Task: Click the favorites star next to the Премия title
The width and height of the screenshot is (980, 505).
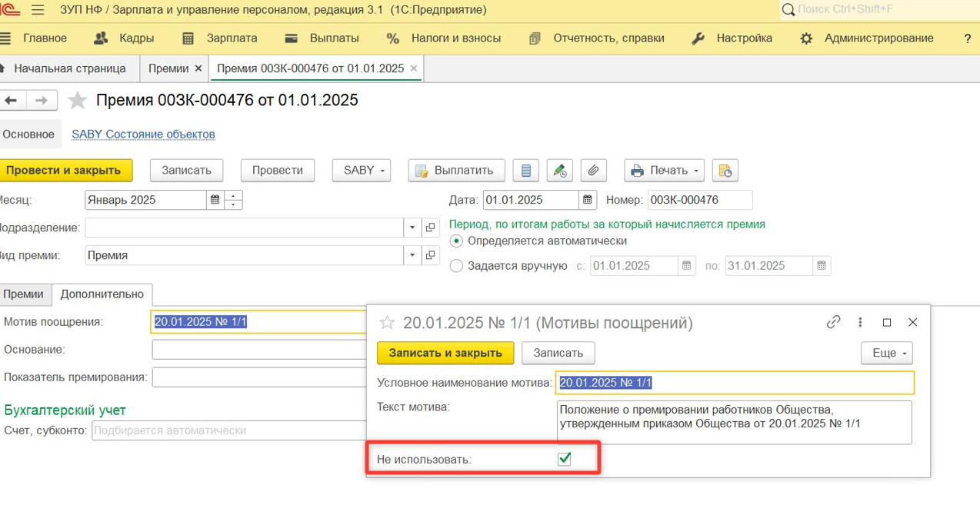Action: [78, 101]
